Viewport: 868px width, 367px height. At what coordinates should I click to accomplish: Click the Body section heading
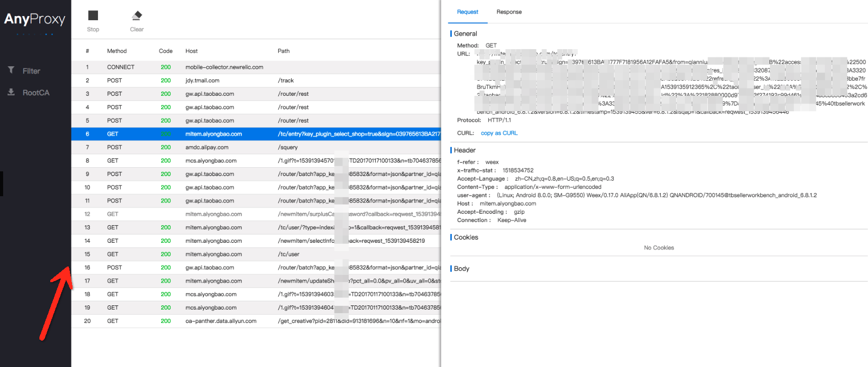point(461,269)
